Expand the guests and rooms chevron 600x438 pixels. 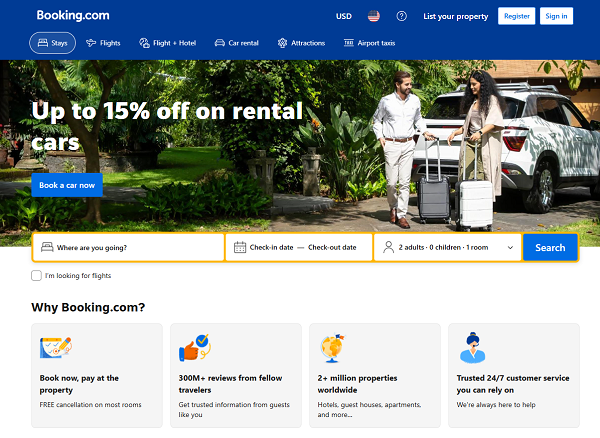510,247
